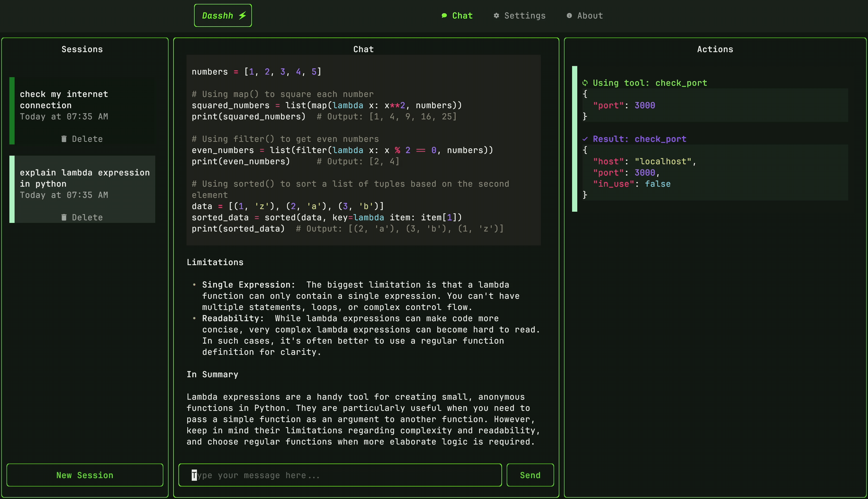Click the 'sorted_data = sorted' code line
The image size is (868, 499).
(x=327, y=217)
